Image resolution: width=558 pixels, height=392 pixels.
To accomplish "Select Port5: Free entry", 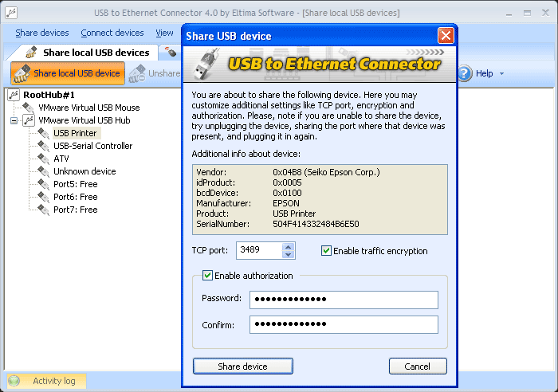I will click(76, 184).
